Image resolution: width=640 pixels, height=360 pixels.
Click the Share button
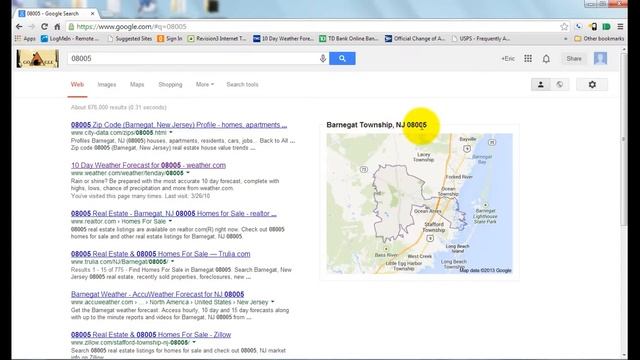point(574,58)
